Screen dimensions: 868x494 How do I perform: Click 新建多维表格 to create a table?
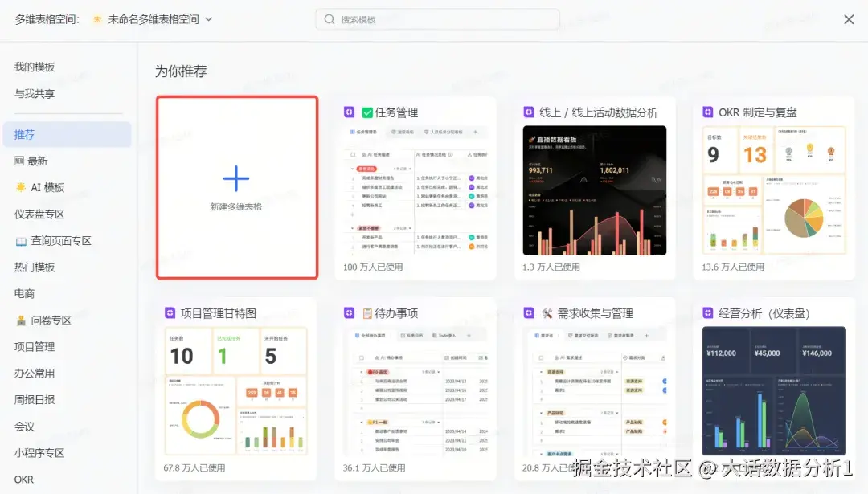pyautogui.click(x=236, y=187)
